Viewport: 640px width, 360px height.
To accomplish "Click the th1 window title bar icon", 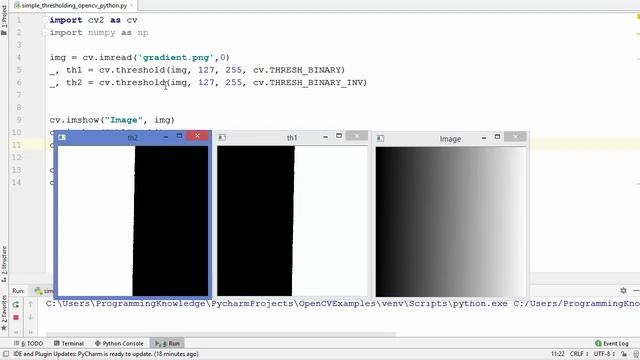I will tap(222, 138).
